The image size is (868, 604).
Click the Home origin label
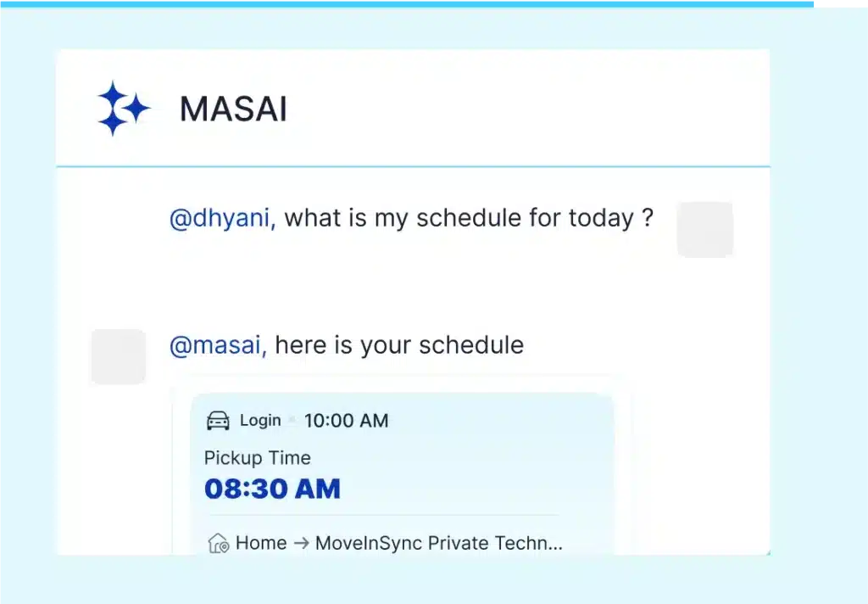click(x=261, y=543)
